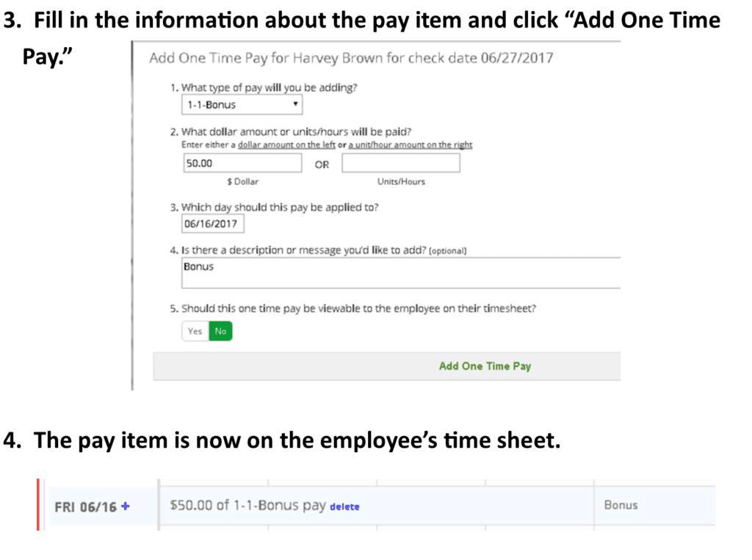Click the $ Dollar label under amount field

tap(242, 182)
